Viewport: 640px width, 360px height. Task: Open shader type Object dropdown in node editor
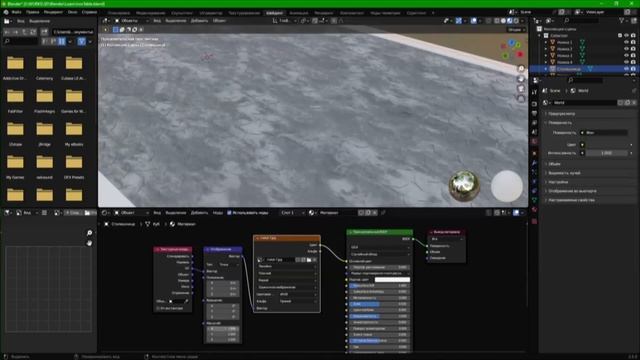point(131,213)
